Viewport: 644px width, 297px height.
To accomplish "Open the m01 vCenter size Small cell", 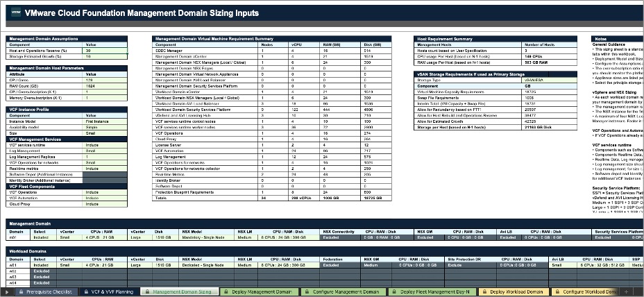I will pos(68,237).
